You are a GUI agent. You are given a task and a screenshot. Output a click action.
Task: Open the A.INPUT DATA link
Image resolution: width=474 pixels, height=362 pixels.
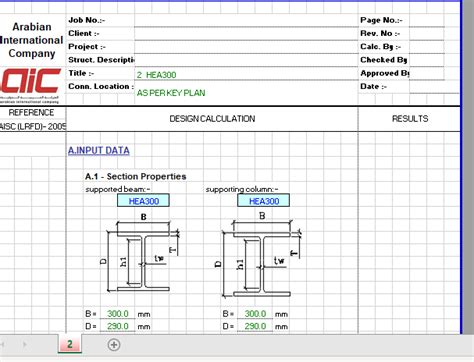coord(99,151)
